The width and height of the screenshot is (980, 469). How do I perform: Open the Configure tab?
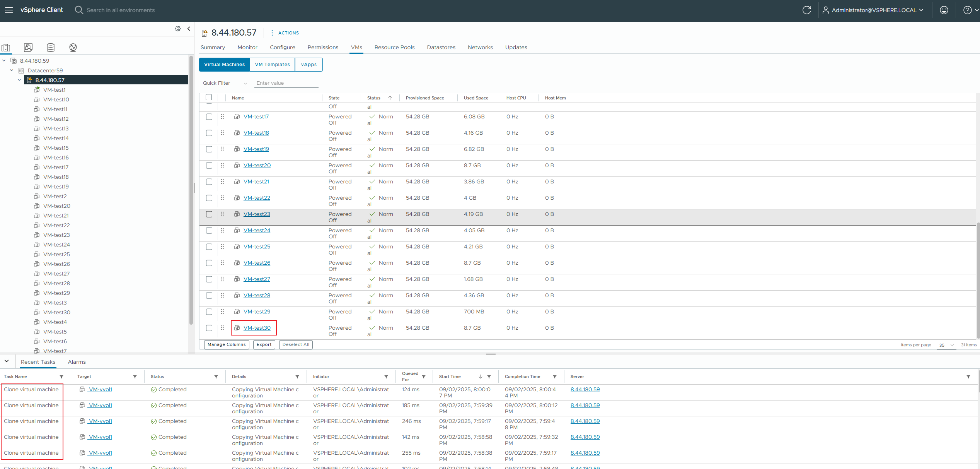(x=283, y=47)
